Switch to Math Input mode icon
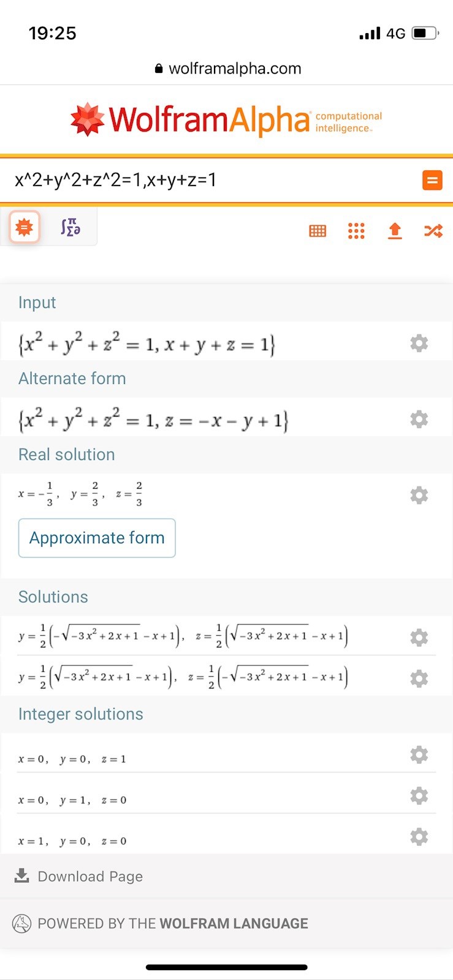This screenshot has height=980, width=453. pos(70,227)
